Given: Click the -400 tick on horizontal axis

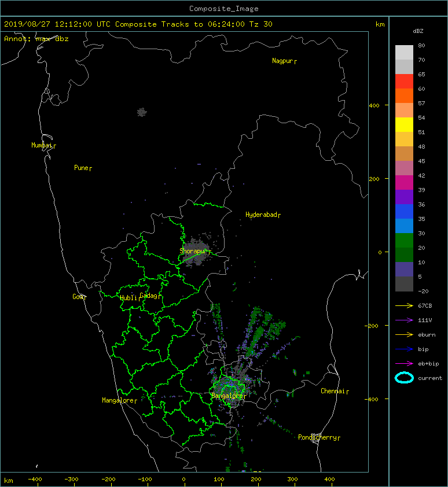Looking at the screenshot, I should 35,479.
